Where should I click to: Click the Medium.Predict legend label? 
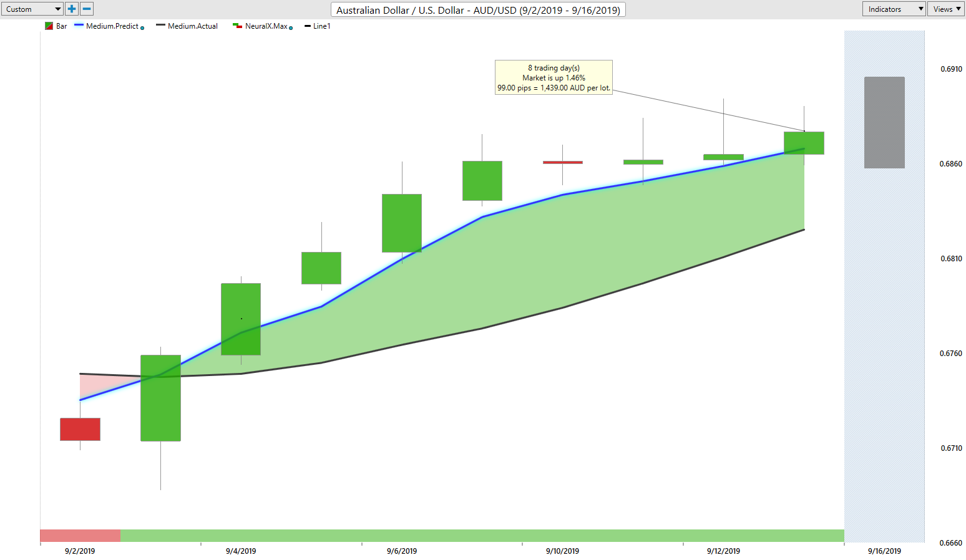point(112,26)
